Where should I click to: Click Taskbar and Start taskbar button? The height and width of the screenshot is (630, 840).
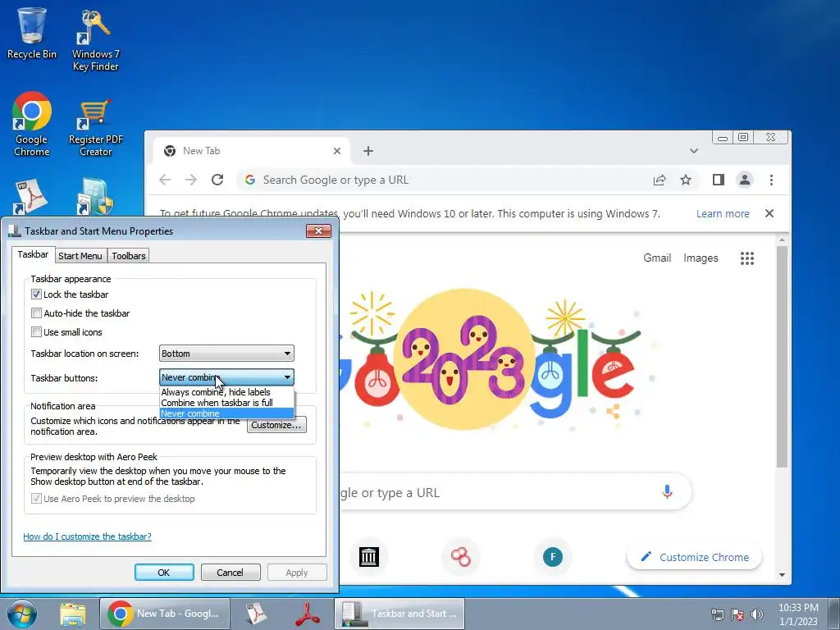399,614
